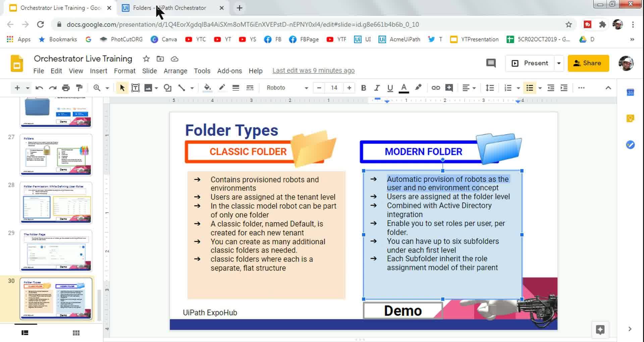Toggle the numbered list button

point(508,88)
